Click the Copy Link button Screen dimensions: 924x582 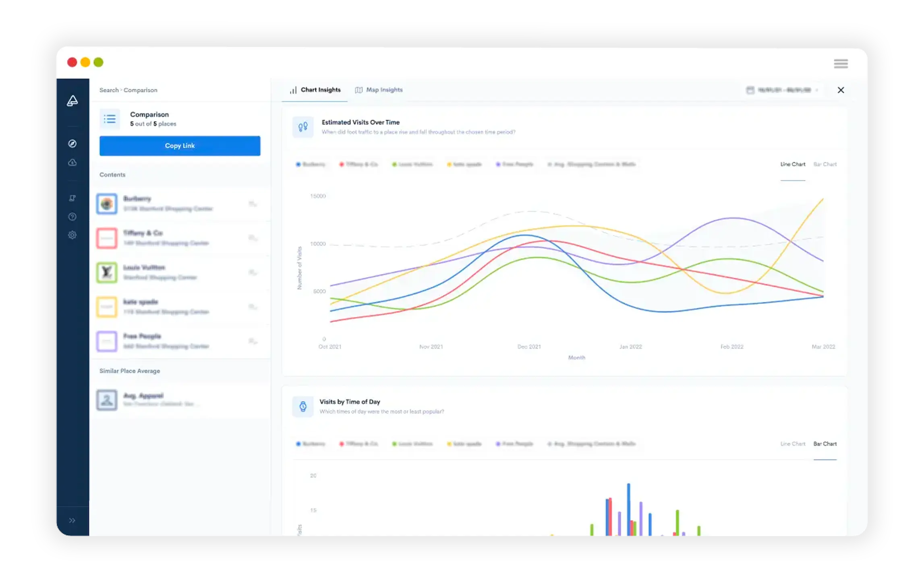[x=180, y=146]
